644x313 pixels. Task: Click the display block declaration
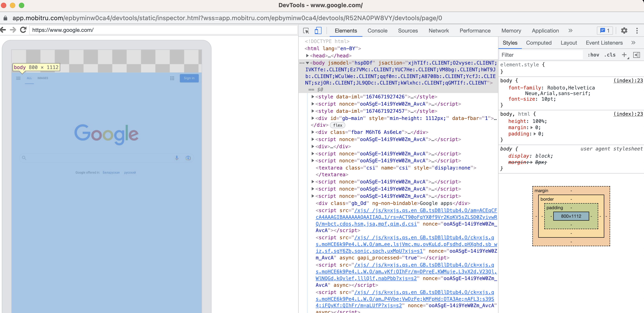pos(530,156)
